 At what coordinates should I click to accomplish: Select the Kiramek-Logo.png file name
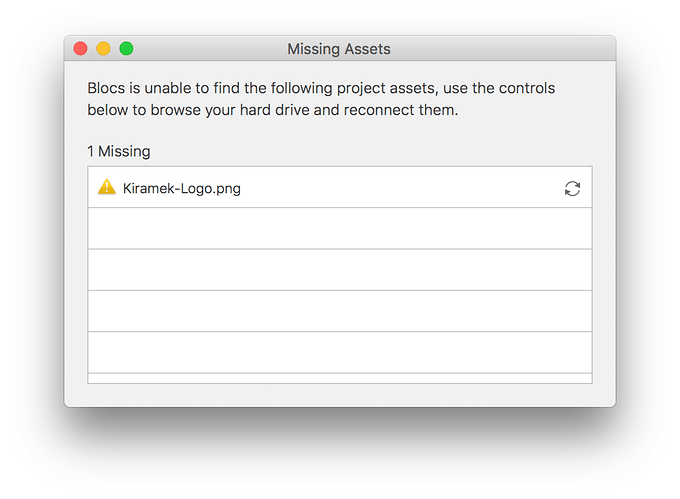pos(181,188)
